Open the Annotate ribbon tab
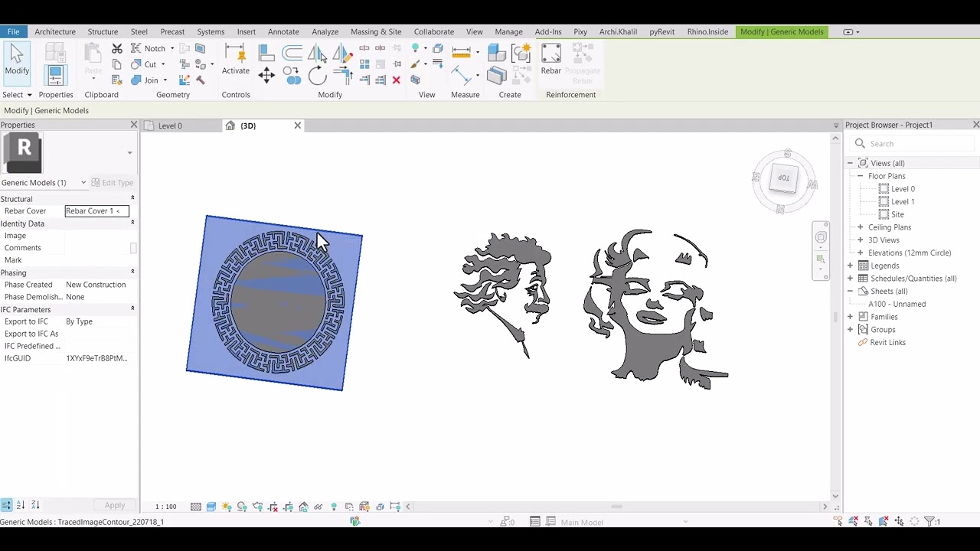This screenshot has width=980, height=551. click(283, 31)
